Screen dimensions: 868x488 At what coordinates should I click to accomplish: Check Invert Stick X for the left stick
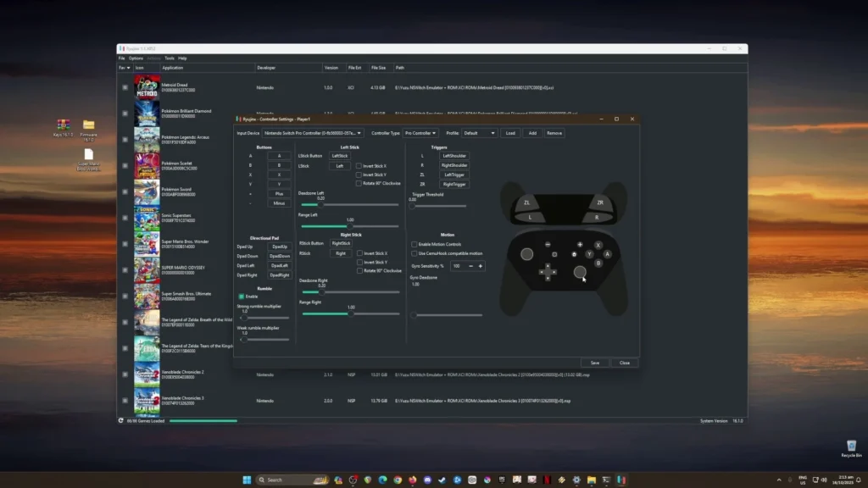[359, 166]
